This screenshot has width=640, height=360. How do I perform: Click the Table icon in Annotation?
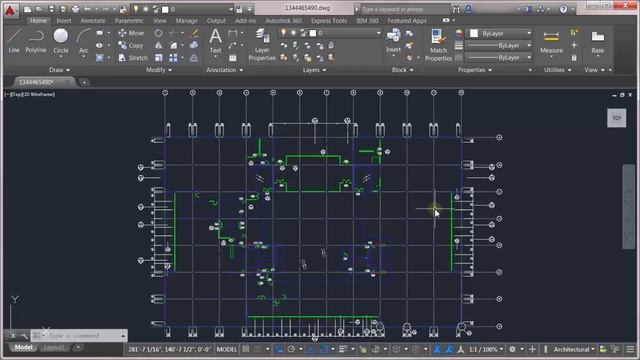233,58
